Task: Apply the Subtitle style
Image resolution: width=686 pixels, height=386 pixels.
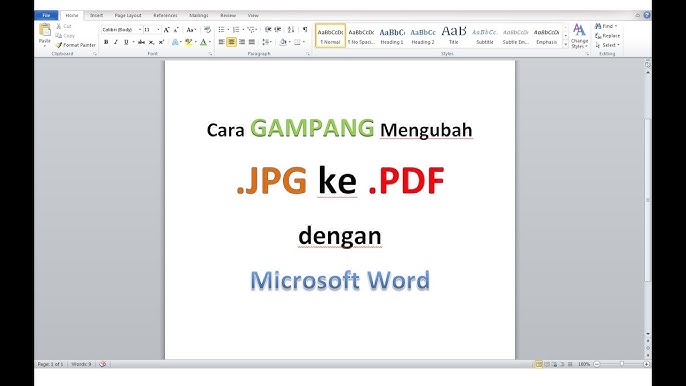Action: [485, 36]
